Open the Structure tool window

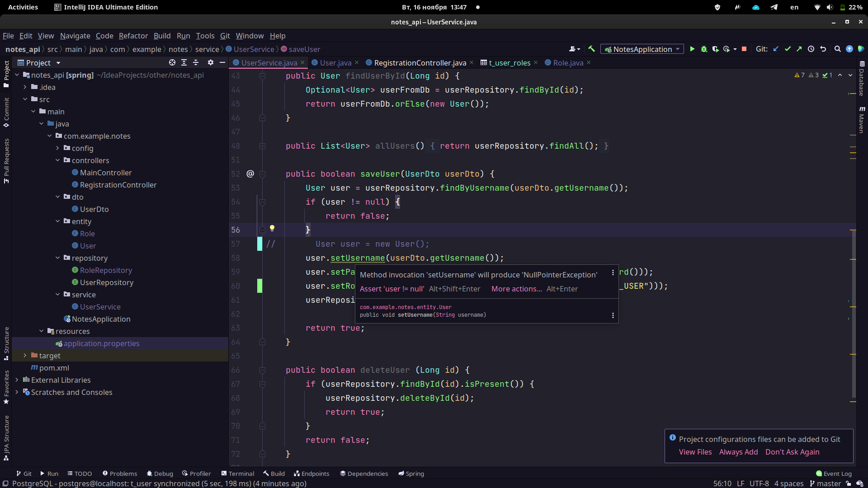coord(6,343)
